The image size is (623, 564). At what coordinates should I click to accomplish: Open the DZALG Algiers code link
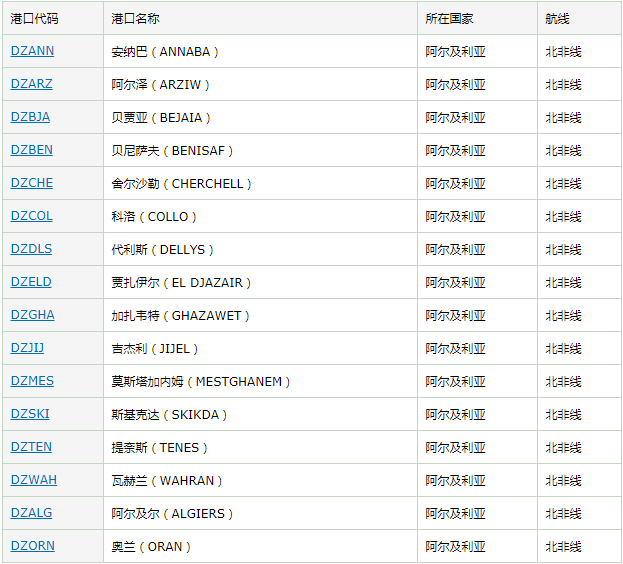coord(32,513)
